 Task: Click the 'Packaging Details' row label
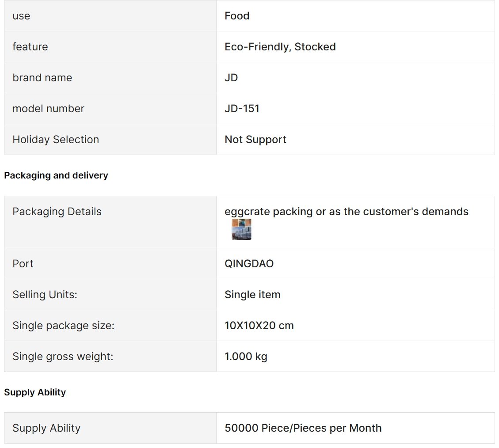pos(57,212)
